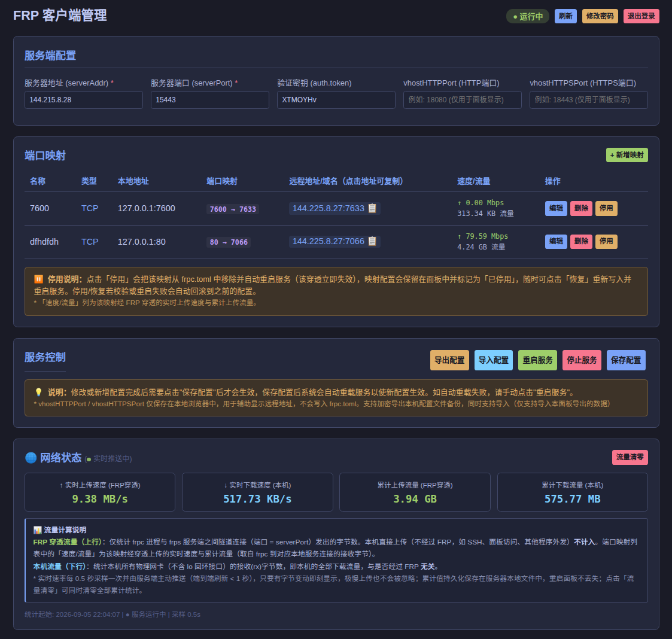Click the name cell dfhdfdh
672x639 pixels.
(x=44, y=242)
